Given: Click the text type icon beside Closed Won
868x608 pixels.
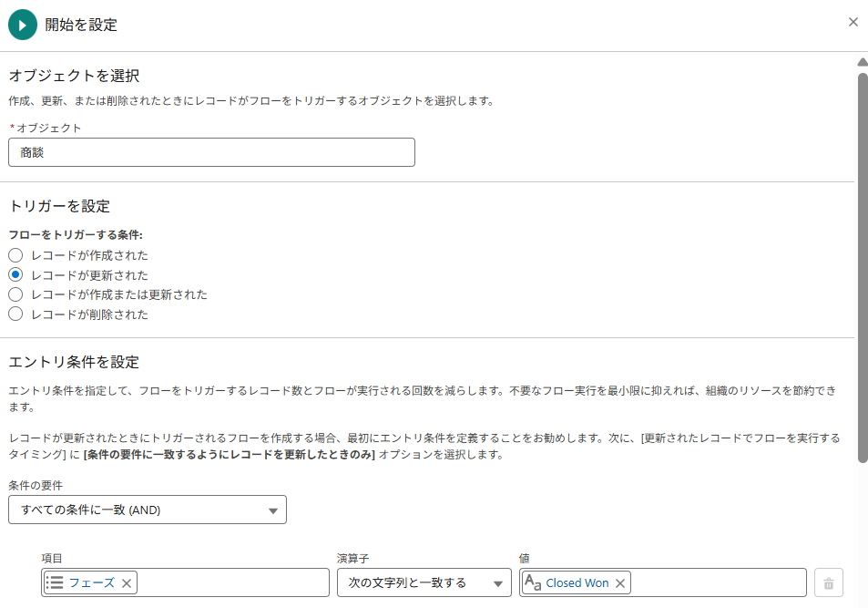Looking at the screenshot, I should point(533,582).
